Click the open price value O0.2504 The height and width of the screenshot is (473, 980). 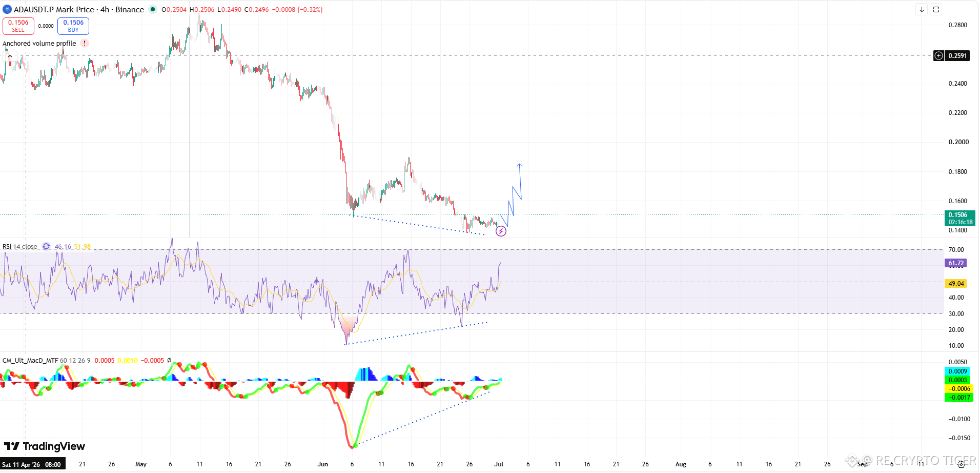pos(174,10)
